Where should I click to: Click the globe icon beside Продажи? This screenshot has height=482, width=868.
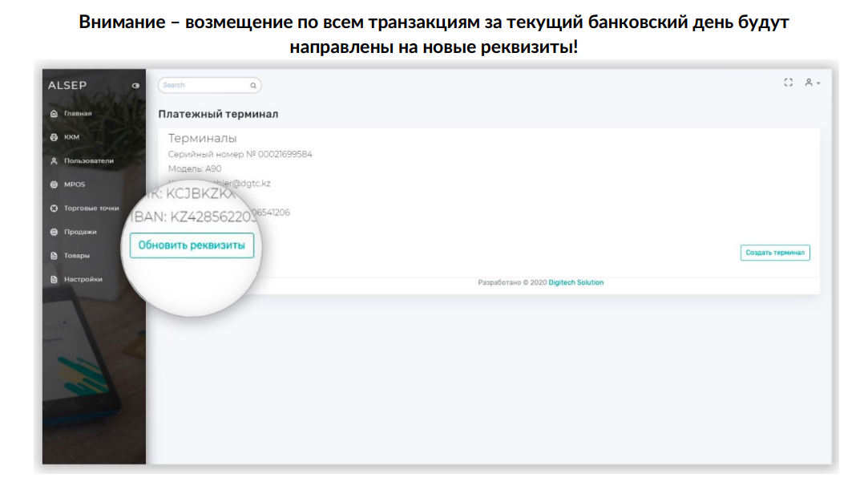coord(54,232)
